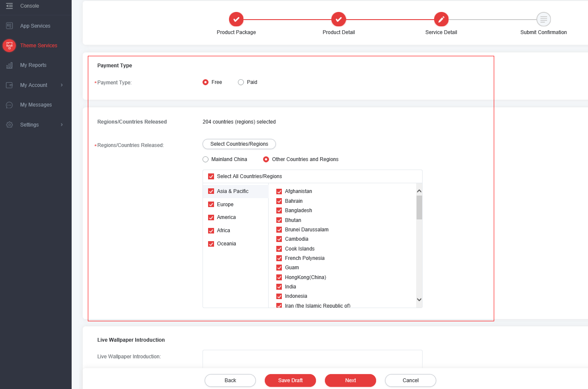Click the Live Wallpaper Introduction text field
The height and width of the screenshot is (389, 588).
[x=312, y=359]
